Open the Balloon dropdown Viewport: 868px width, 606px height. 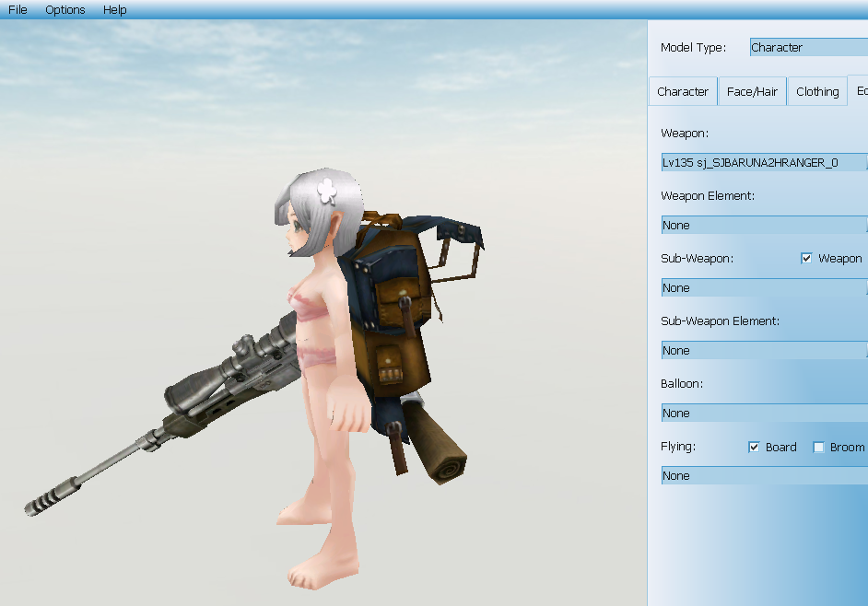coord(764,414)
